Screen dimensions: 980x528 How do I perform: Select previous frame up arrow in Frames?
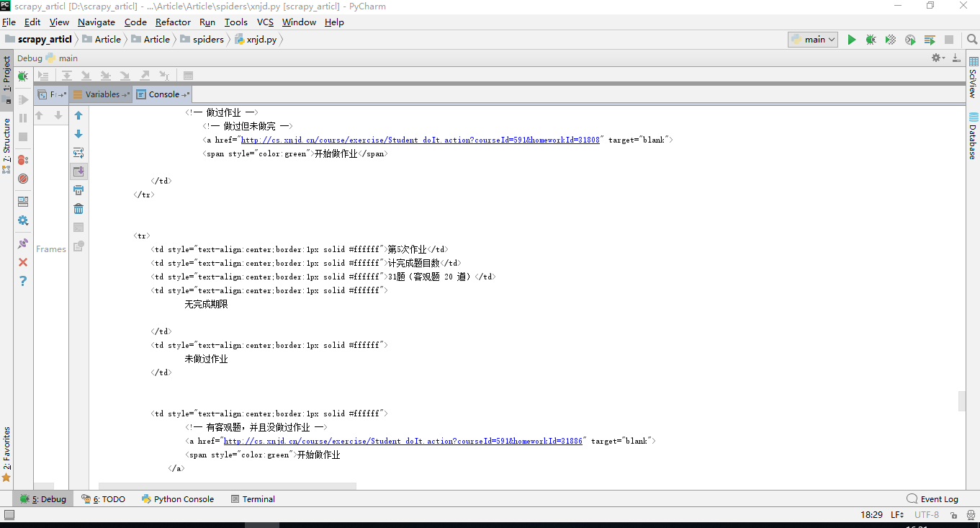(x=40, y=115)
